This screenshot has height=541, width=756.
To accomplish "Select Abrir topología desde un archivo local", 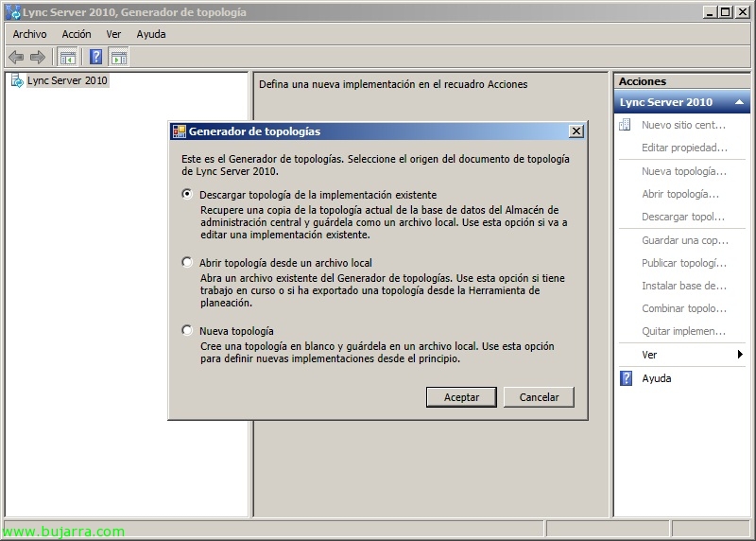I will (x=187, y=262).
